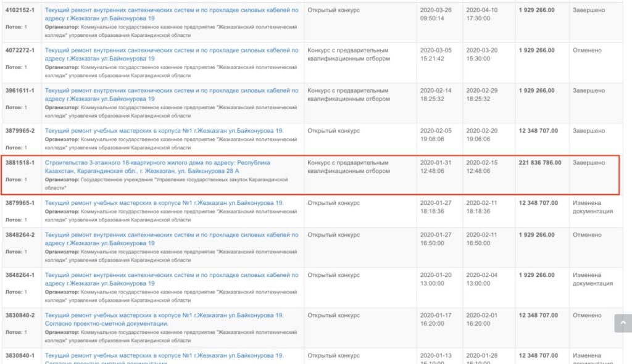The width and height of the screenshot is (632, 364).
Task: Click the end date 2020-03-20 15:30:00
Action: 481,54
